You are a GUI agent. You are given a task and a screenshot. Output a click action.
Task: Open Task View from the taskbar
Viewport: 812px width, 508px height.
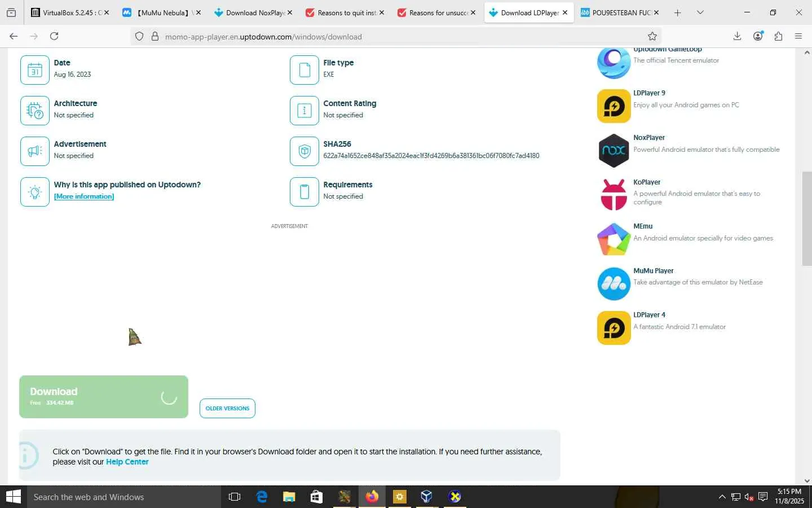click(235, 497)
